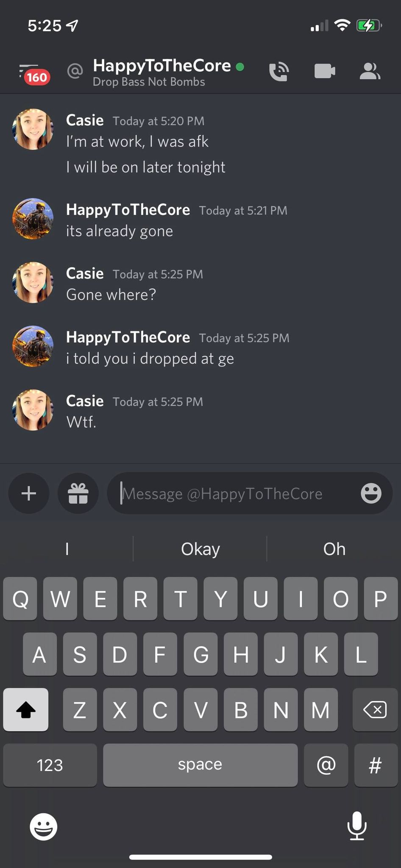Open the member list icon
This screenshot has height=868, width=401.
pos(370,71)
